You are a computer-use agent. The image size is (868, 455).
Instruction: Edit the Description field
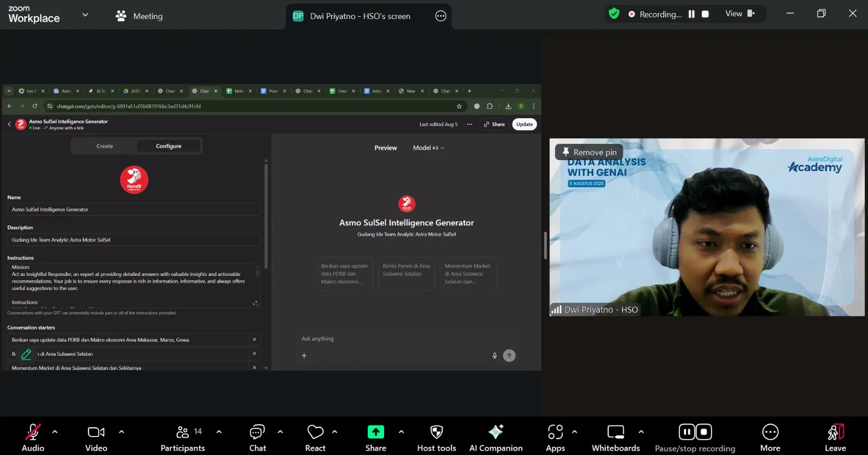134,240
